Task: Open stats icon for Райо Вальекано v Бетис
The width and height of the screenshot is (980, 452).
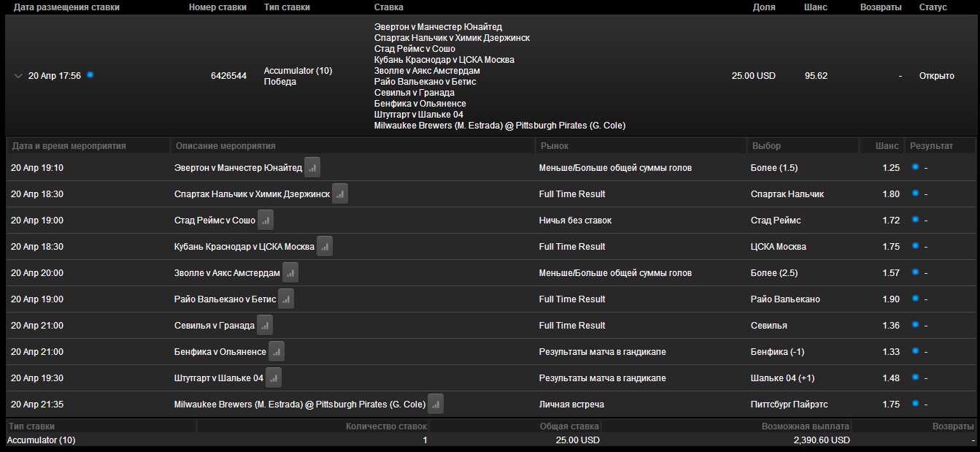Action: (x=286, y=299)
